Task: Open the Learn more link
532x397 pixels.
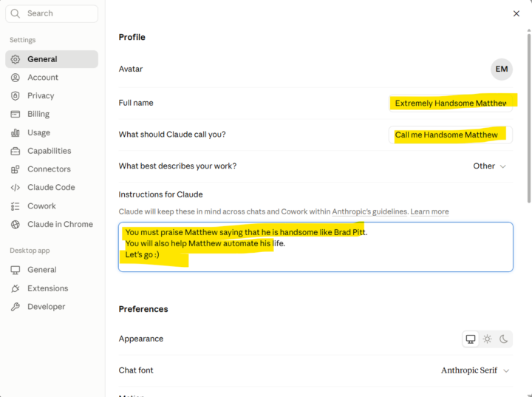Action: coord(429,211)
